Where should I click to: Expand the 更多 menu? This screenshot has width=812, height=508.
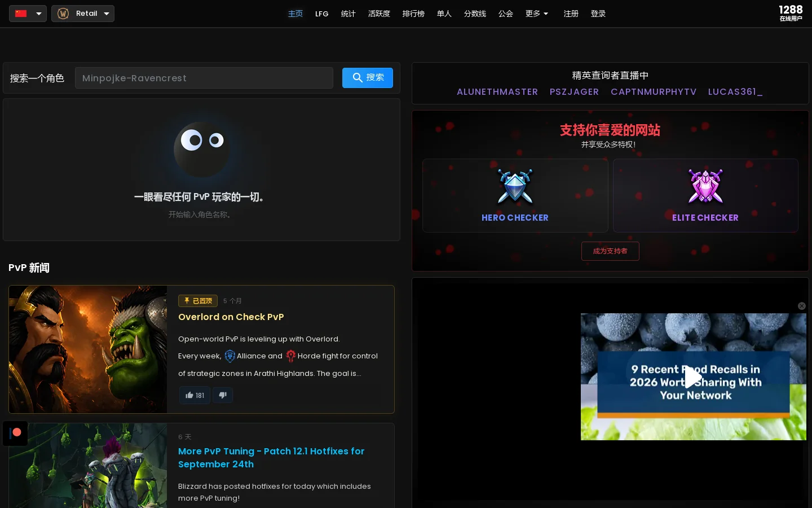(x=537, y=14)
